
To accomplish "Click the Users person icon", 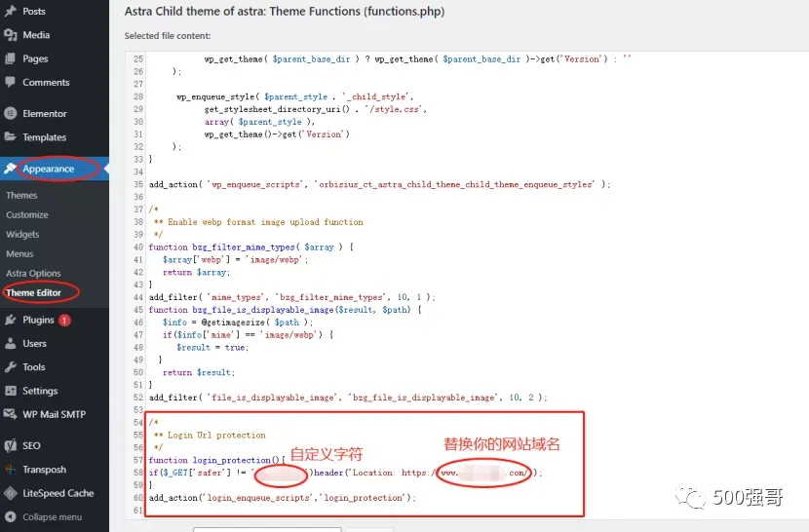I will point(11,344).
